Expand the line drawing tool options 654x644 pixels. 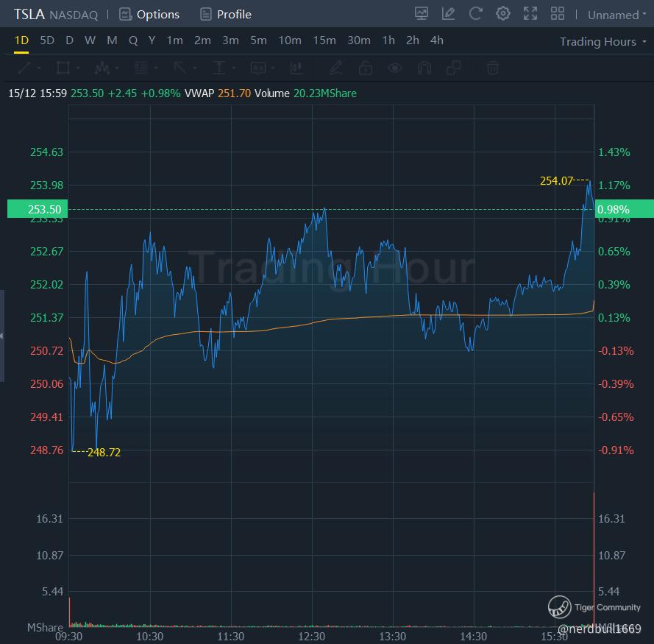pos(38,68)
